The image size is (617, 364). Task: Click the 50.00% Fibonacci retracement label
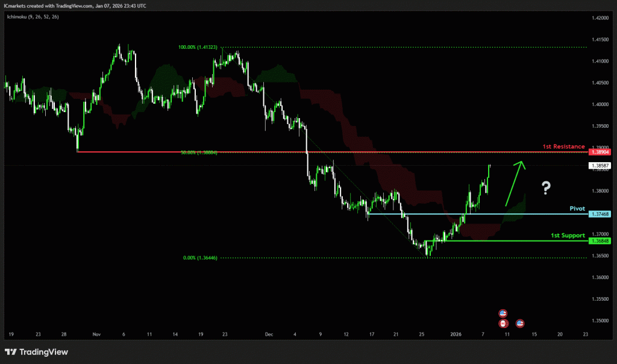coord(198,152)
